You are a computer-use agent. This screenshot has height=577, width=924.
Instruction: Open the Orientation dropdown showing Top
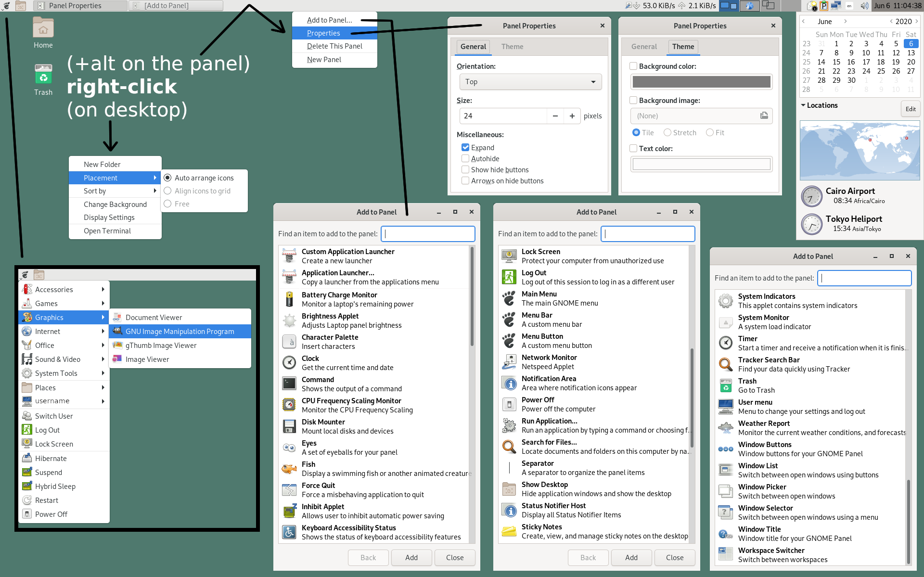point(530,82)
